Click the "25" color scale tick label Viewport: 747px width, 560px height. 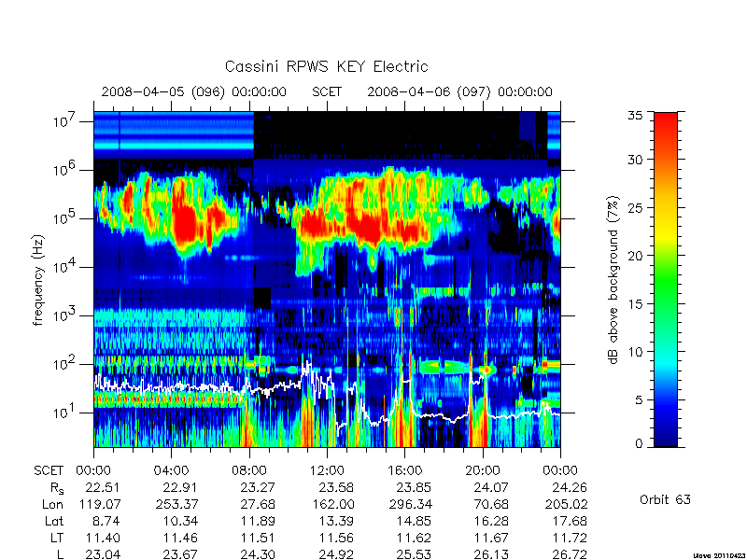pos(635,207)
